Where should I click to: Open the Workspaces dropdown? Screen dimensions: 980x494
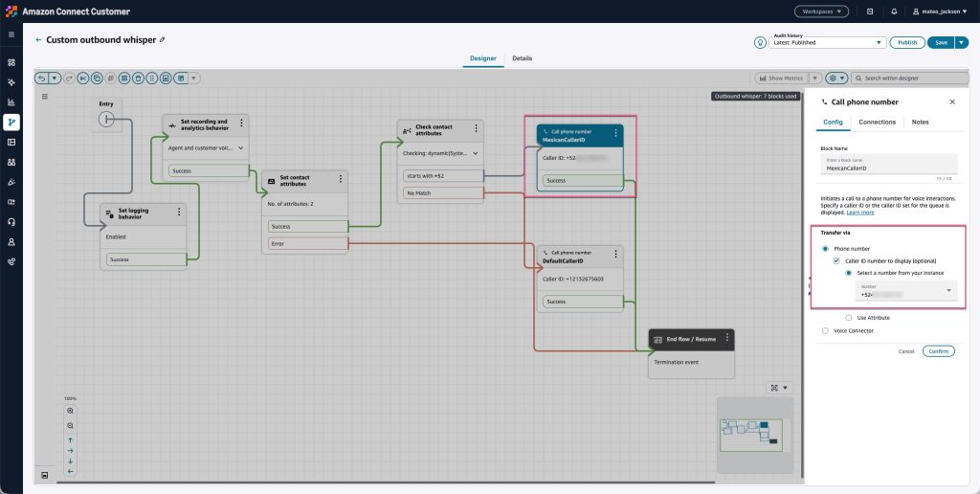tap(821, 11)
